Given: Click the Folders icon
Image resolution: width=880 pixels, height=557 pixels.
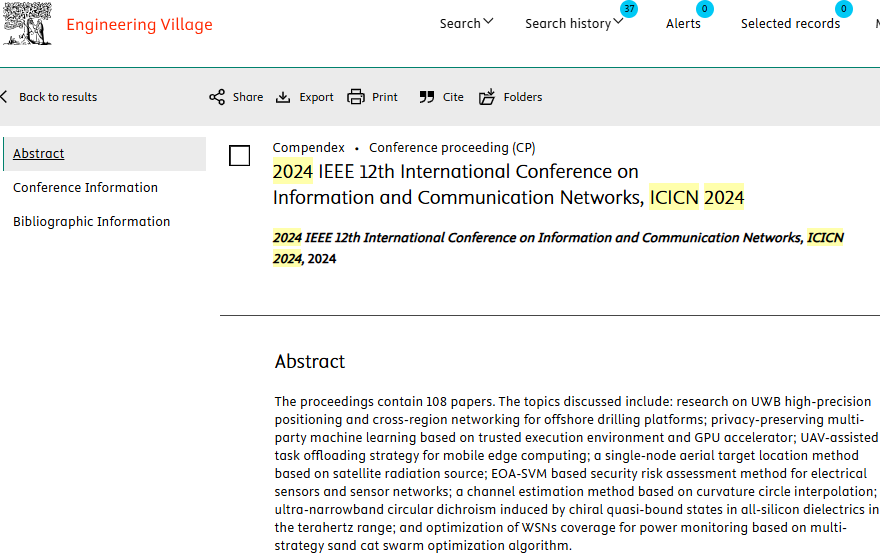Looking at the screenshot, I should (487, 97).
